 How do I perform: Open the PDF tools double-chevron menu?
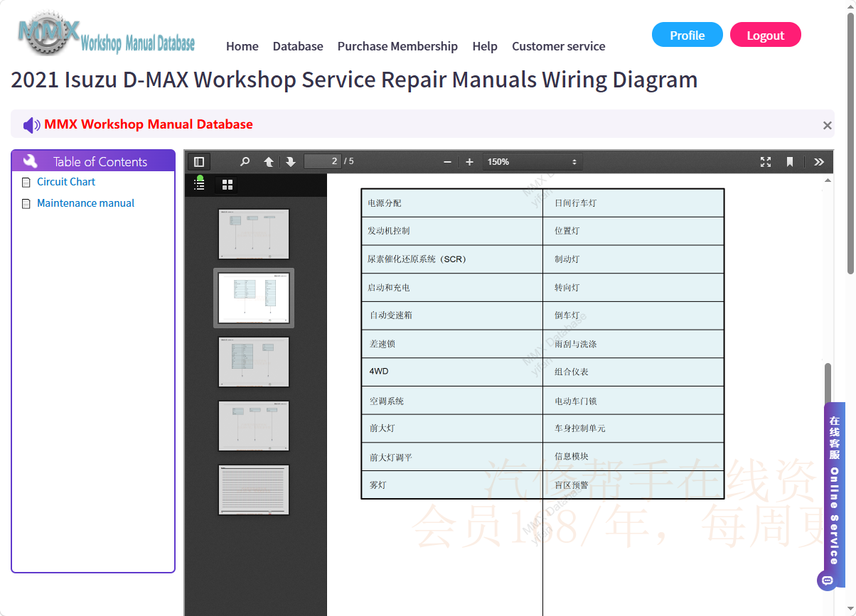click(x=819, y=162)
